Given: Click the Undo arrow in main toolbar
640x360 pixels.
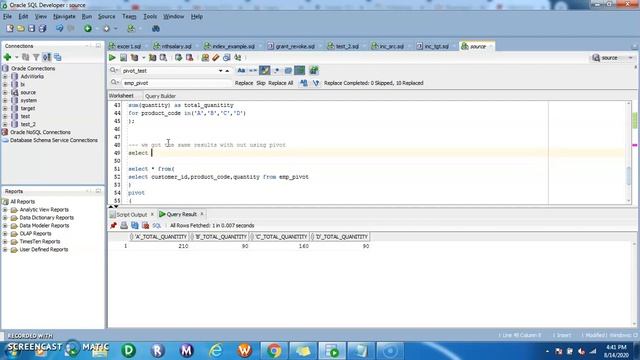Looking at the screenshot, I should (x=60, y=29).
